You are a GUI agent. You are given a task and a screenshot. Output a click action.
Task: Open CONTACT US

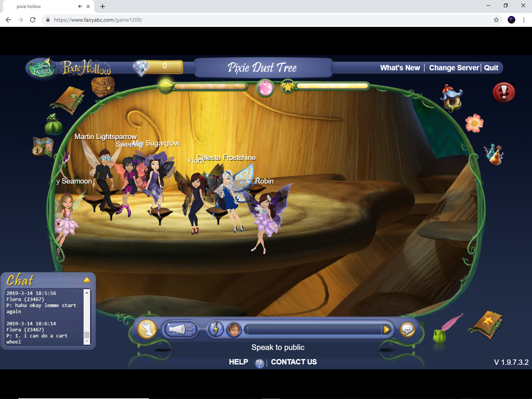pyautogui.click(x=294, y=362)
